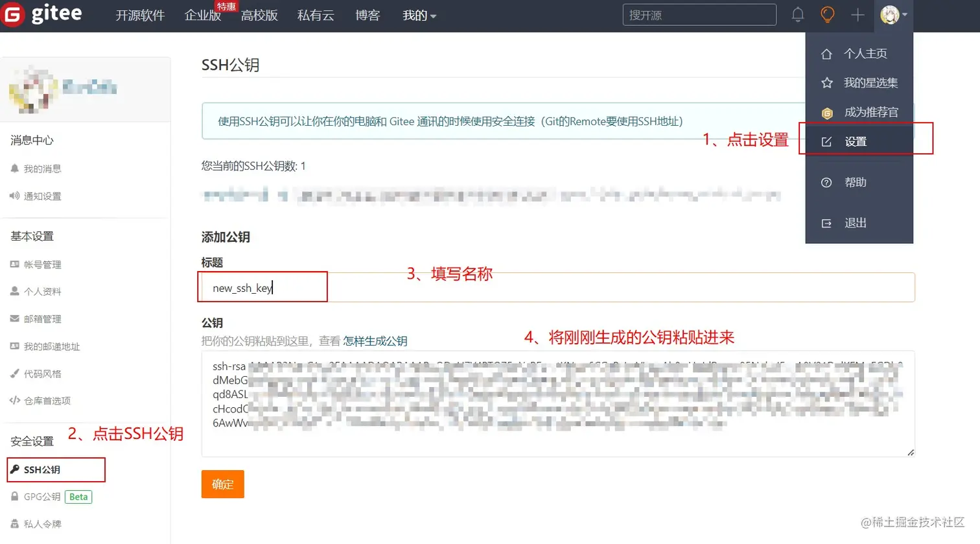The height and width of the screenshot is (544, 980).
Task: Click the speaker icon next to 通知设置
Action: [x=14, y=196]
